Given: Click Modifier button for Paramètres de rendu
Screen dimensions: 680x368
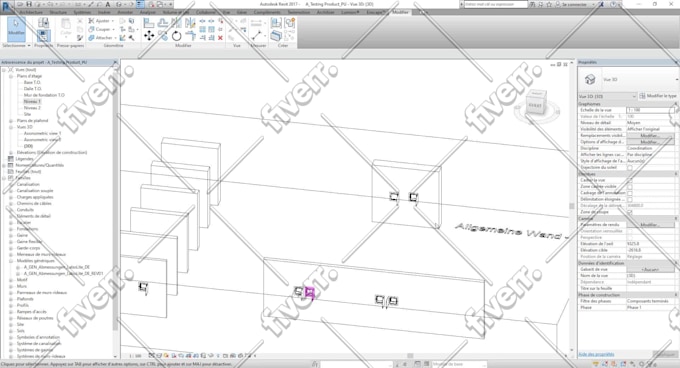Looking at the screenshot, I should pyautogui.click(x=650, y=225).
